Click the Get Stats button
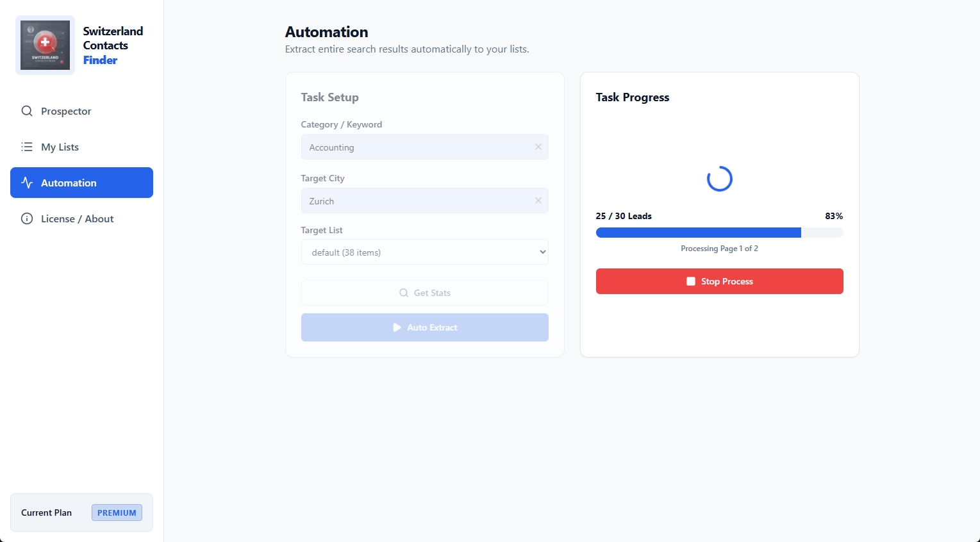Viewport: 980px width, 542px height. pos(424,293)
